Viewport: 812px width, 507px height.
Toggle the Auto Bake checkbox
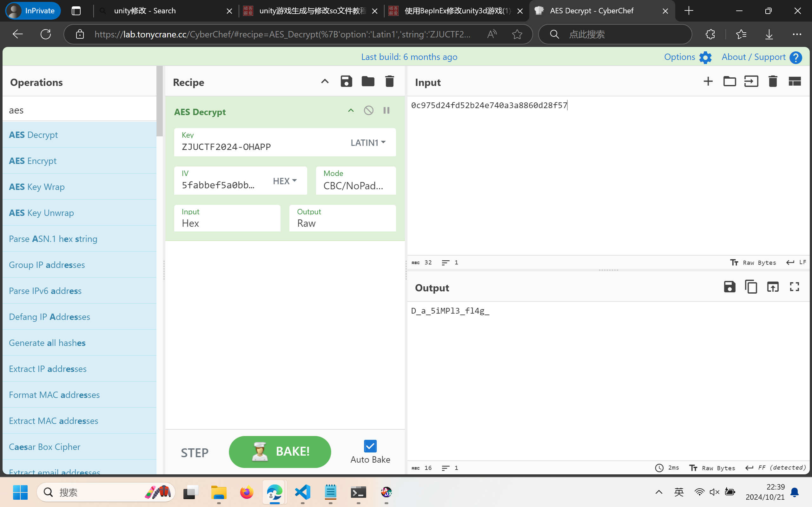coord(370,446)
